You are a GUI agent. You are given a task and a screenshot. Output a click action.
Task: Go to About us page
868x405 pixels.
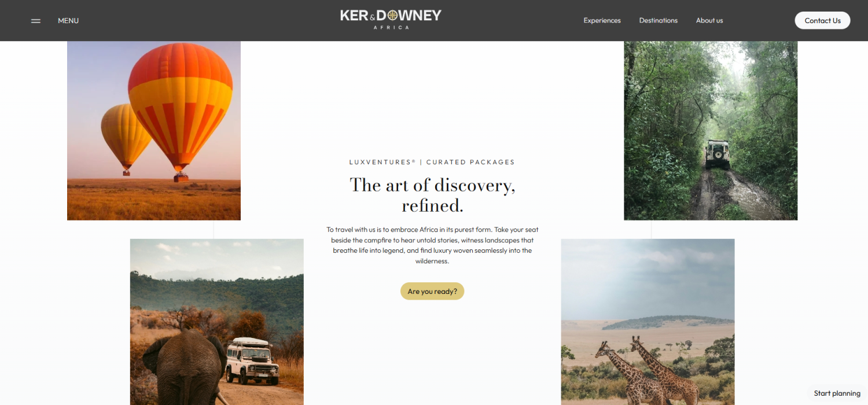pos(709,20)
